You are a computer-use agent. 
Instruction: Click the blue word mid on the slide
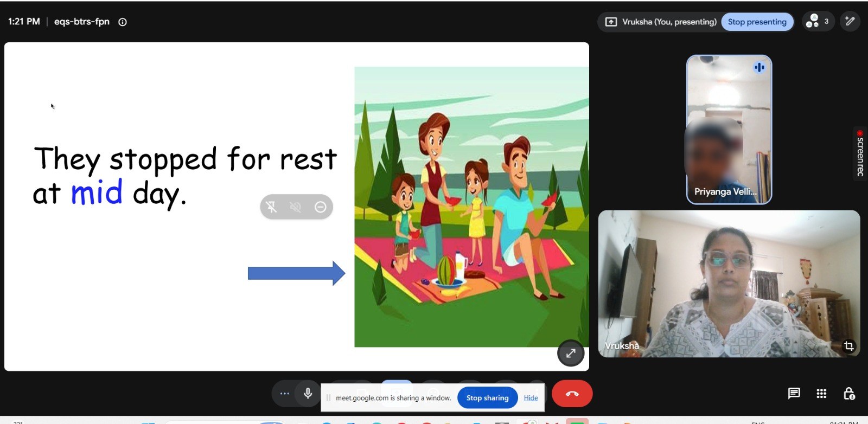click(x=97, y=192)
